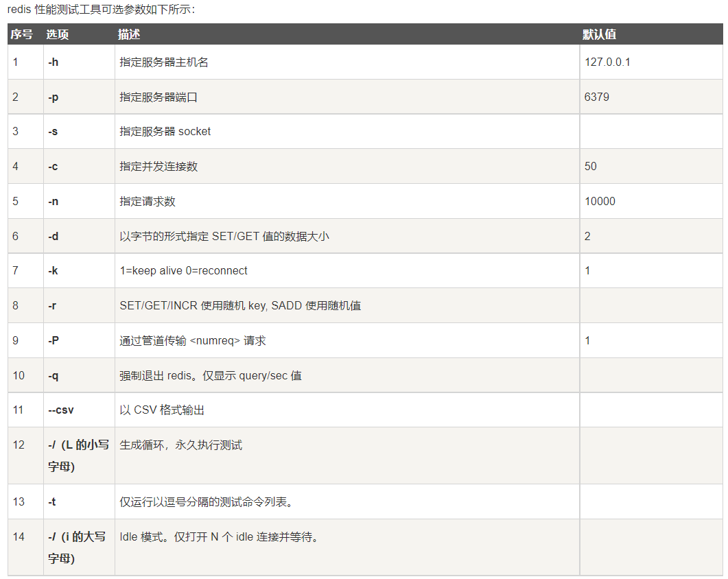Click the '生成循环，永久执行测试' description
Image resolution: width=728 pixels, height=579 pixels.
(x=181, y=445)
